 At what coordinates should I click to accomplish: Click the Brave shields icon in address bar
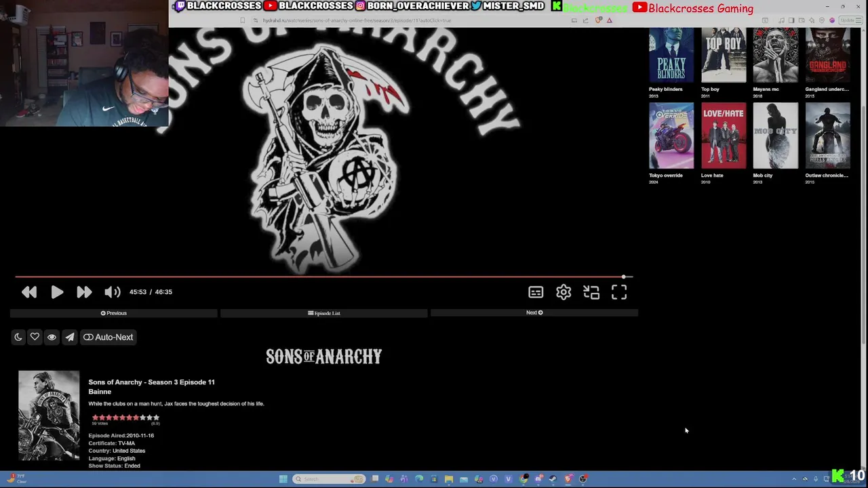tap(598, 20)
